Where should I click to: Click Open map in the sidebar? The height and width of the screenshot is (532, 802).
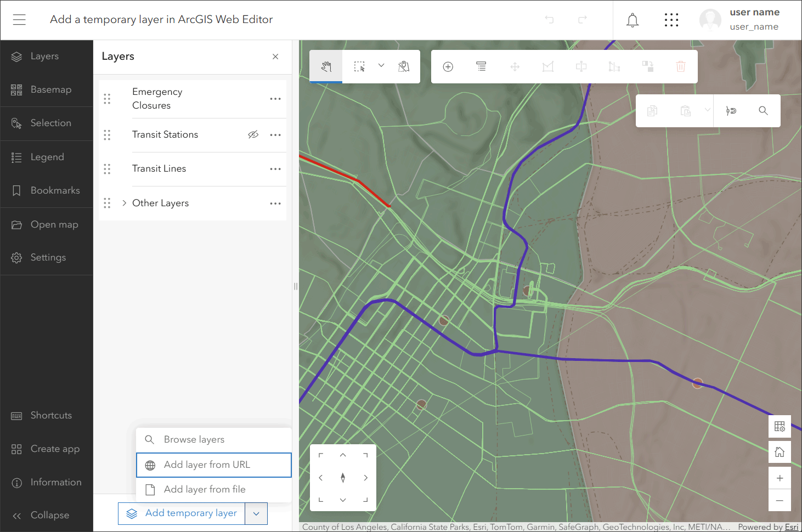(47, 225)
